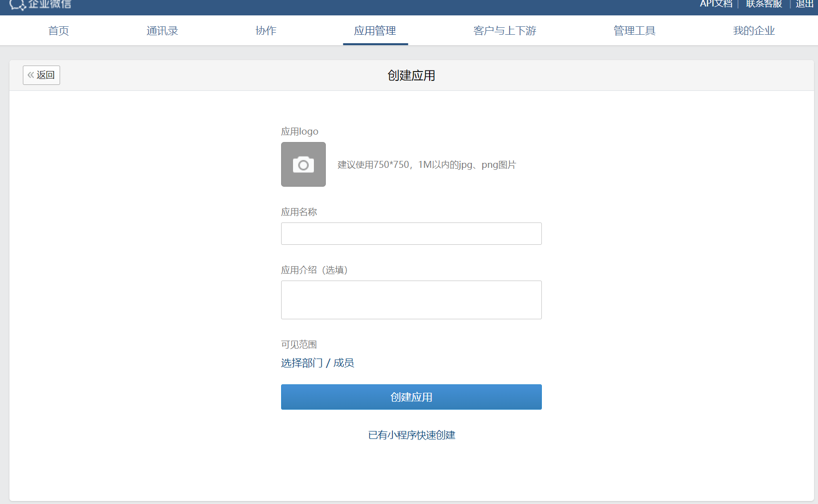Viewport: 818px width, 504px height.
Task: Switch to the 首页 tab
Action: pos(58,30)
